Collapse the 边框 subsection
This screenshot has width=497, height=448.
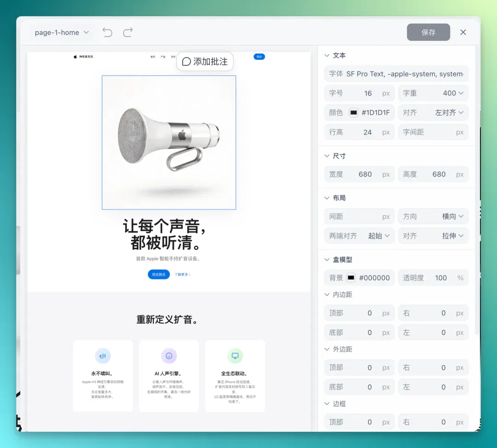click(327, 404)
